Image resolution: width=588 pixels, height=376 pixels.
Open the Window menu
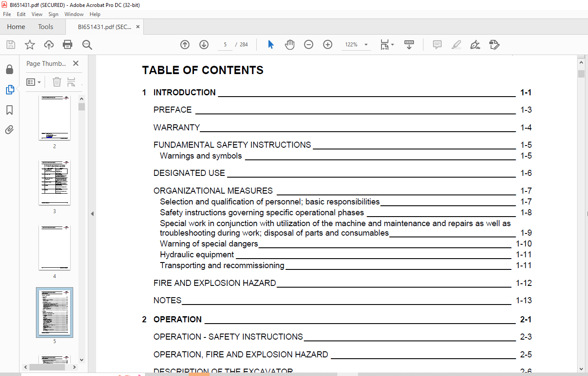(x=74, y=14)
